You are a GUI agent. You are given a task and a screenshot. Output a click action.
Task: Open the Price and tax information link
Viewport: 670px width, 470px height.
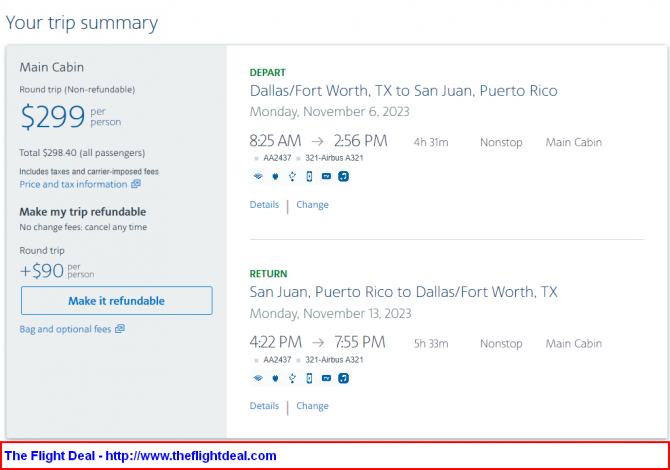click(x=73, y=184)
